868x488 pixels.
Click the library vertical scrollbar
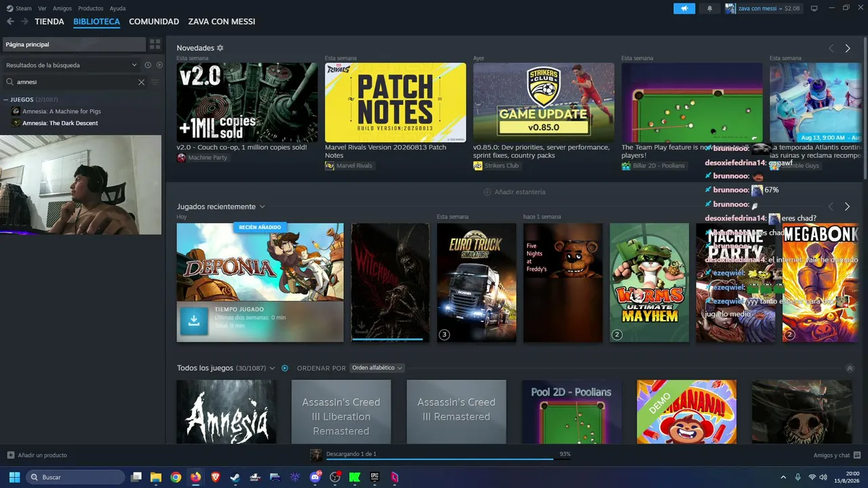pos(865,108)
